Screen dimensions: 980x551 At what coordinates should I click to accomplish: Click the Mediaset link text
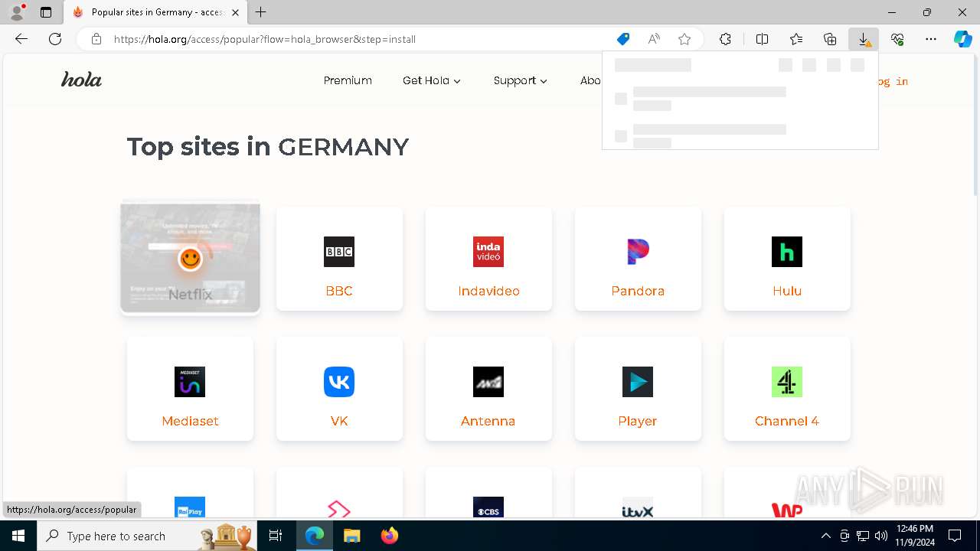click(190, 421)
